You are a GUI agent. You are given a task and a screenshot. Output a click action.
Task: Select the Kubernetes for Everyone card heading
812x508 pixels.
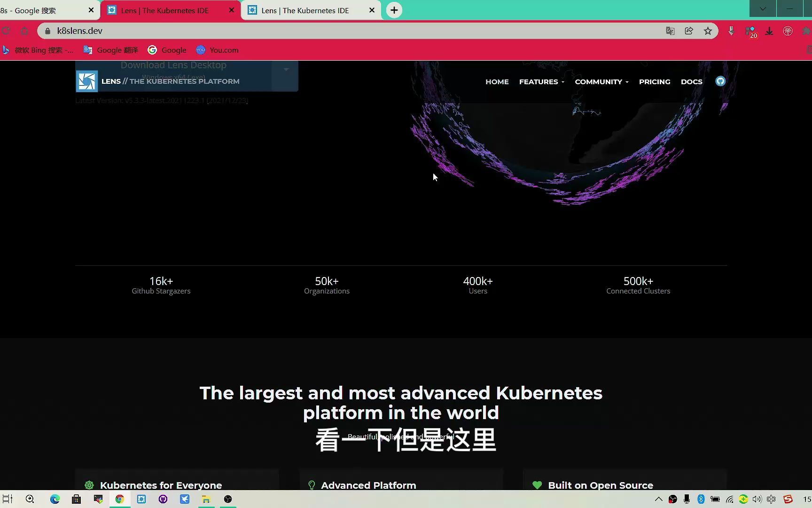161,485
